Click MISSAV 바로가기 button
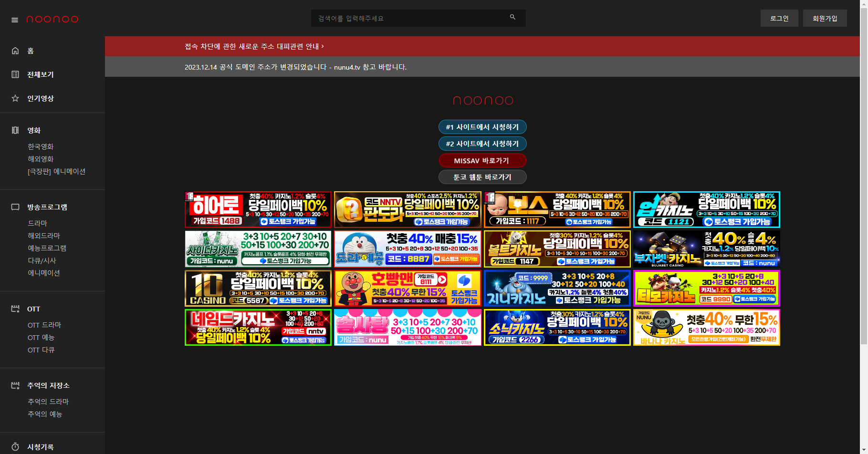 [482, 160]
